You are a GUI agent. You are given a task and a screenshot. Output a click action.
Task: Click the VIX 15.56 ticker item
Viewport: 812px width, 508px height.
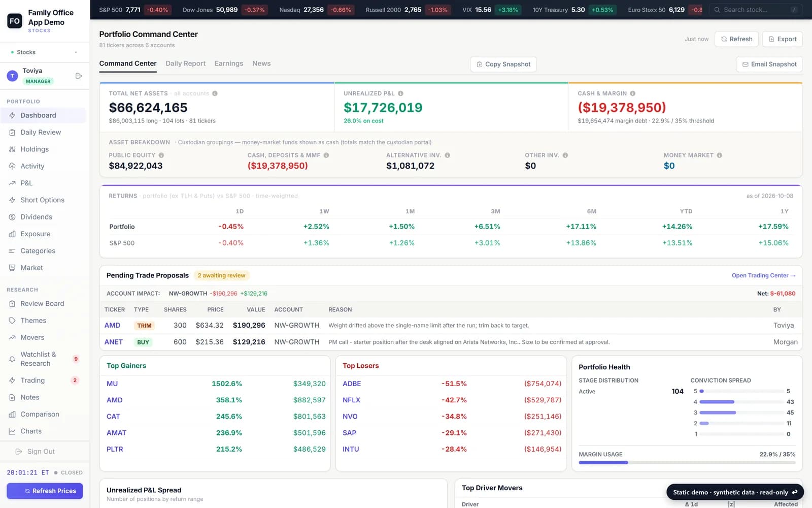click(491, 10)
